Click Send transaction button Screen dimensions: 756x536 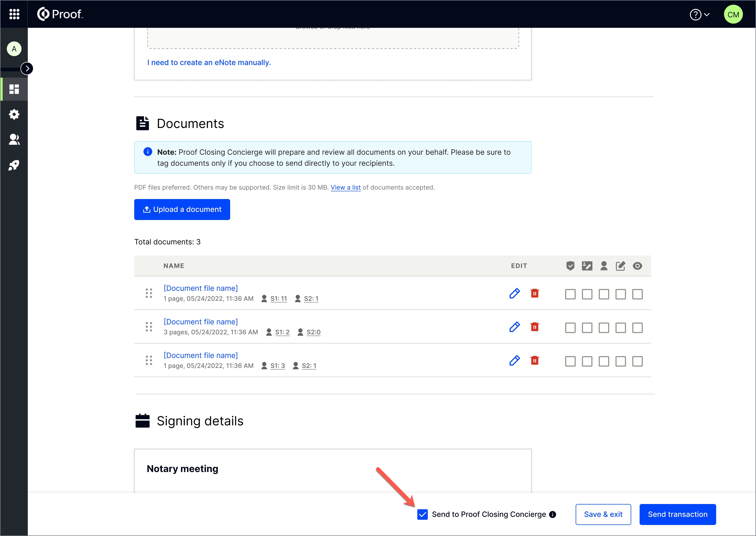click(678, 514)
